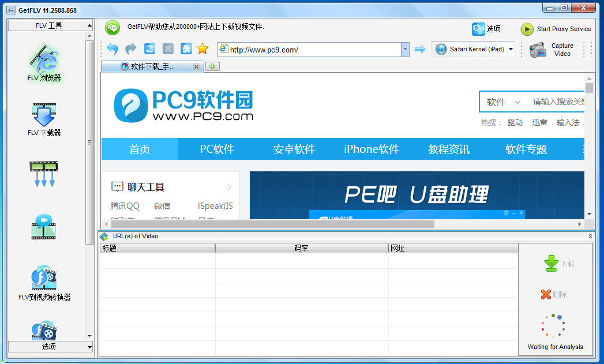Click the 请输入搜索关键 search field

(x=558, y=102)
